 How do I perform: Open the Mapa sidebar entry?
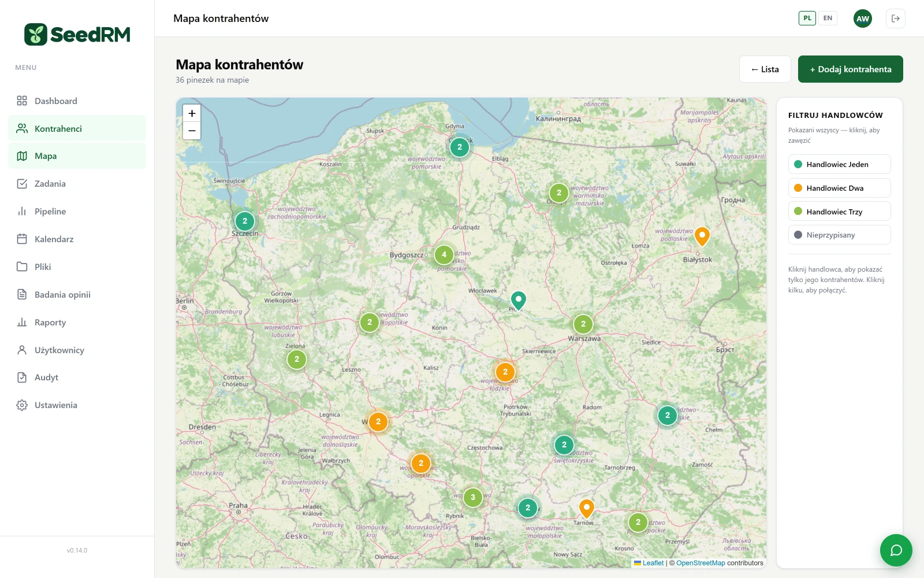(77, 156)
